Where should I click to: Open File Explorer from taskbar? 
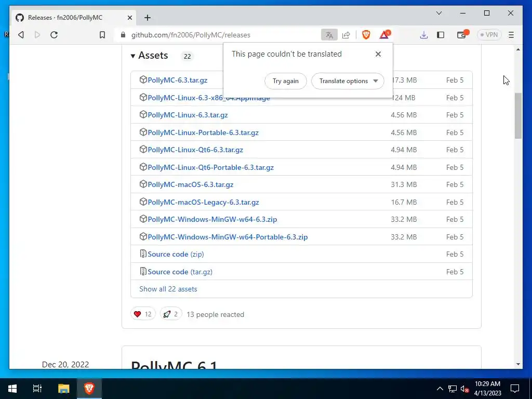click(63, 389)
